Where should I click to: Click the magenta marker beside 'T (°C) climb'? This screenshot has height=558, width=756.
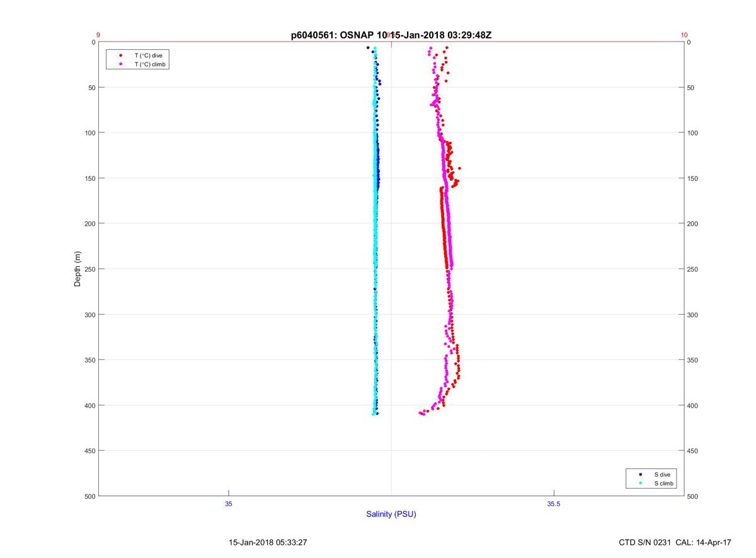[120, 64]
